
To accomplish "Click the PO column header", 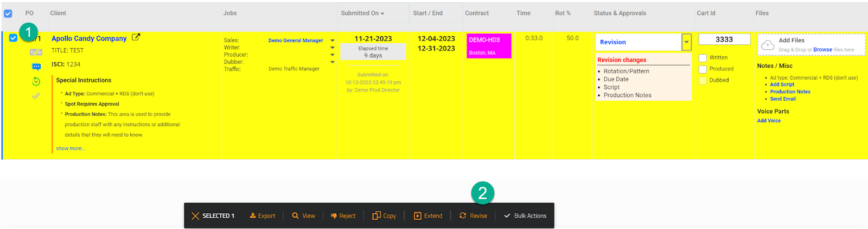I will coord(29,13).
